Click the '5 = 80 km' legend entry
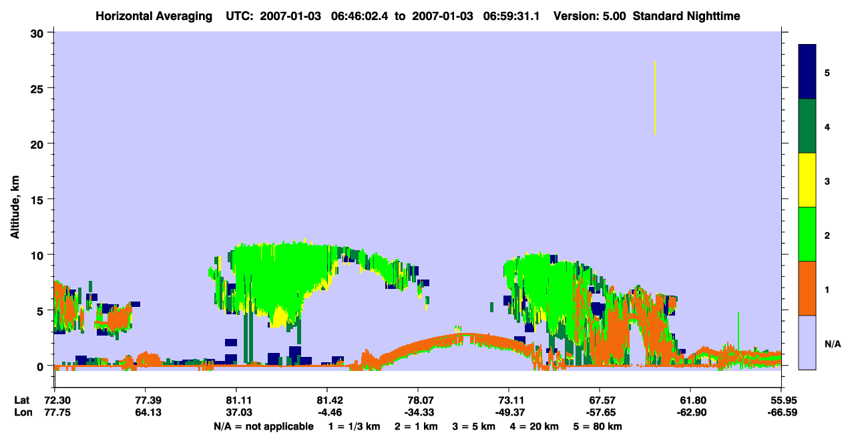868x445 pixels. click(598, 426)
